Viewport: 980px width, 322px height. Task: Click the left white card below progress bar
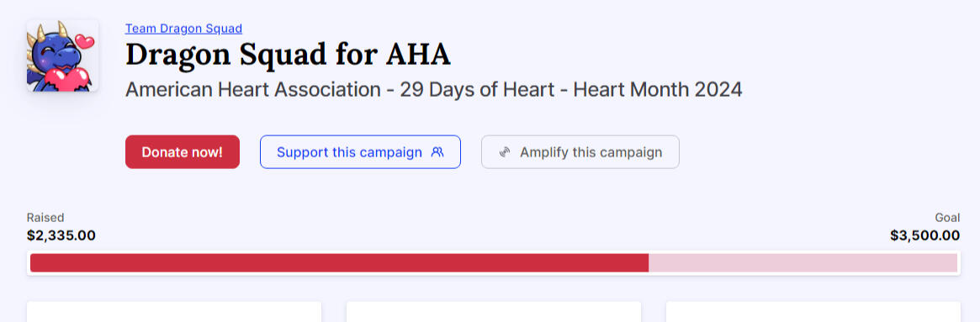point(174,312)
